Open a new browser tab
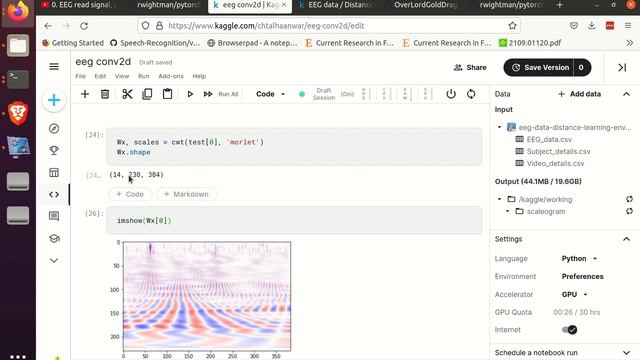 (x=560, y=5)
